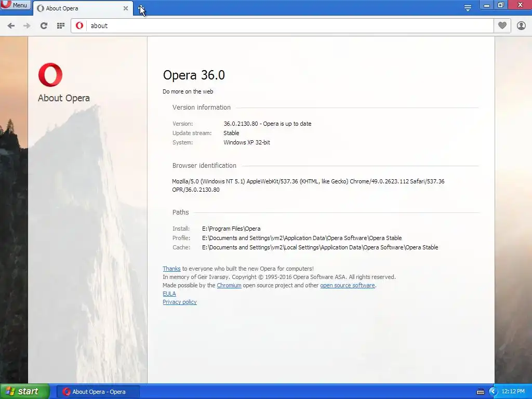The height and width of the screenshot is (399, 532).
Task: Click Windows XP 32-bit system value
Action: pyautogui.click(x=247, y=142)
